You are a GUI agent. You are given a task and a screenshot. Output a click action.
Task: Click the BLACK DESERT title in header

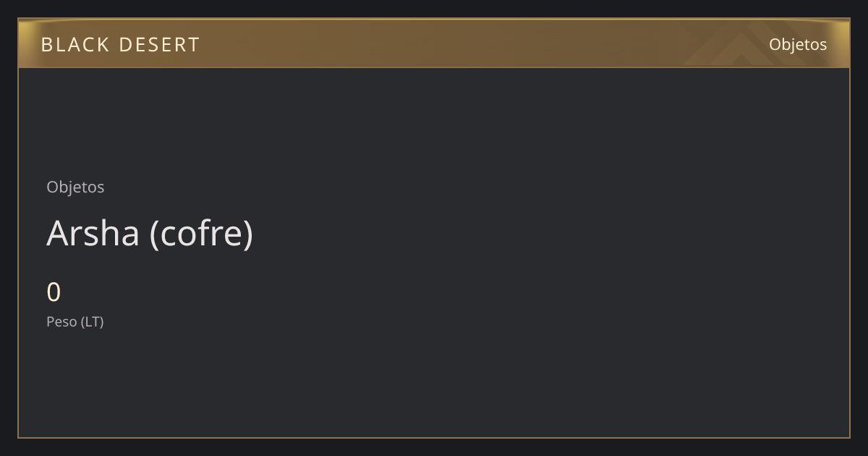click(x=120, y=44)
